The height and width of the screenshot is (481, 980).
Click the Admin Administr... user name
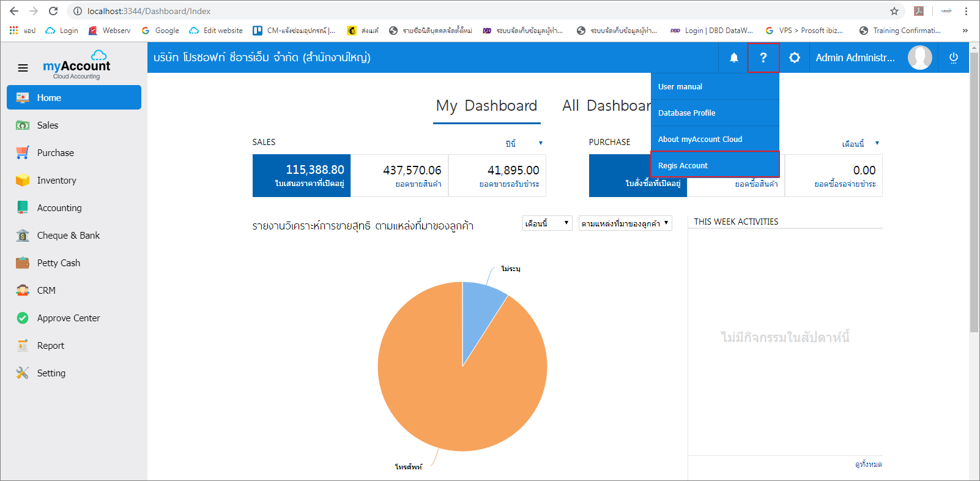tap(855, 58)
